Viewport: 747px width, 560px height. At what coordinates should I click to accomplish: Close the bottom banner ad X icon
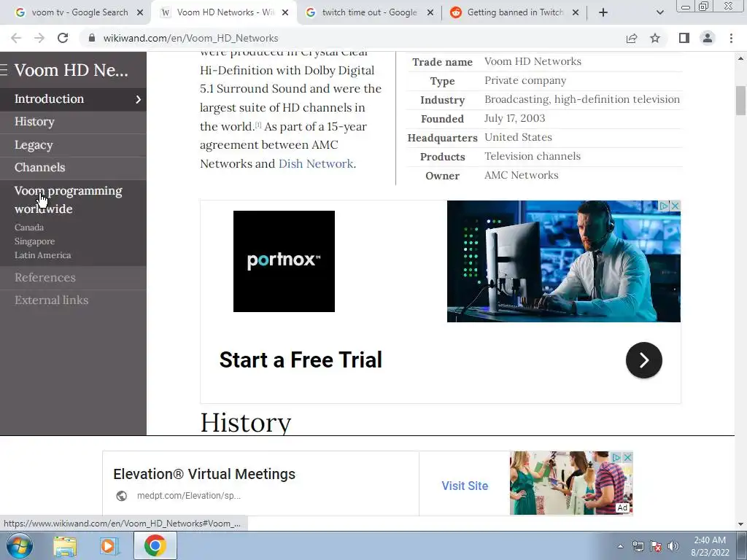pos(628,457)
